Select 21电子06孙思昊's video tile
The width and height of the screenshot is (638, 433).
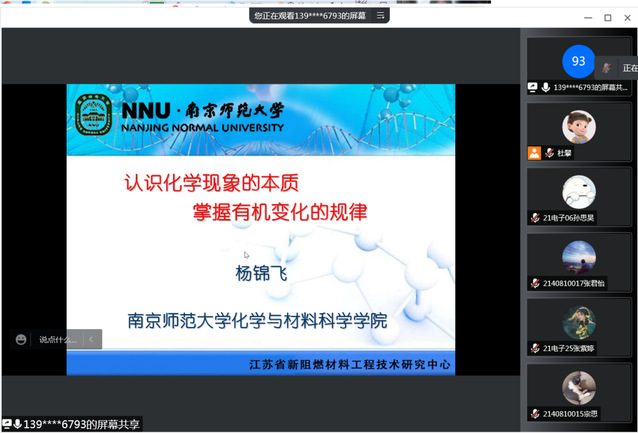coord(578,191)
